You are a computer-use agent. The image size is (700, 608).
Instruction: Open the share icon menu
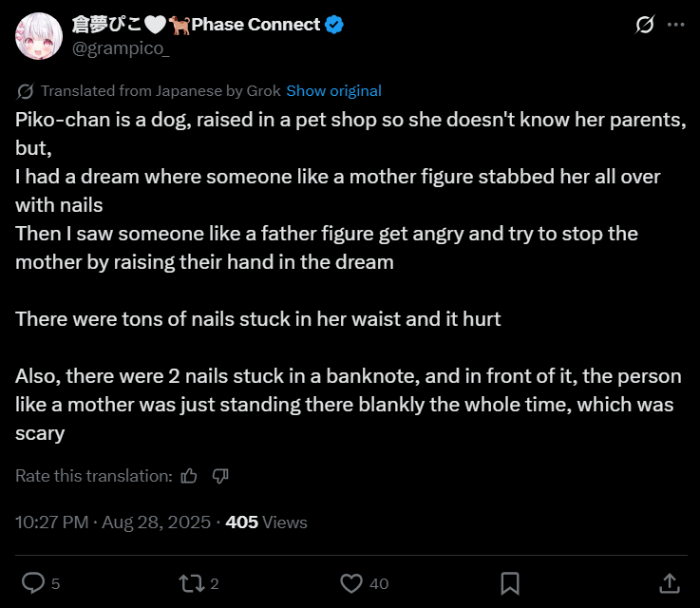click(x=669, y=582)
